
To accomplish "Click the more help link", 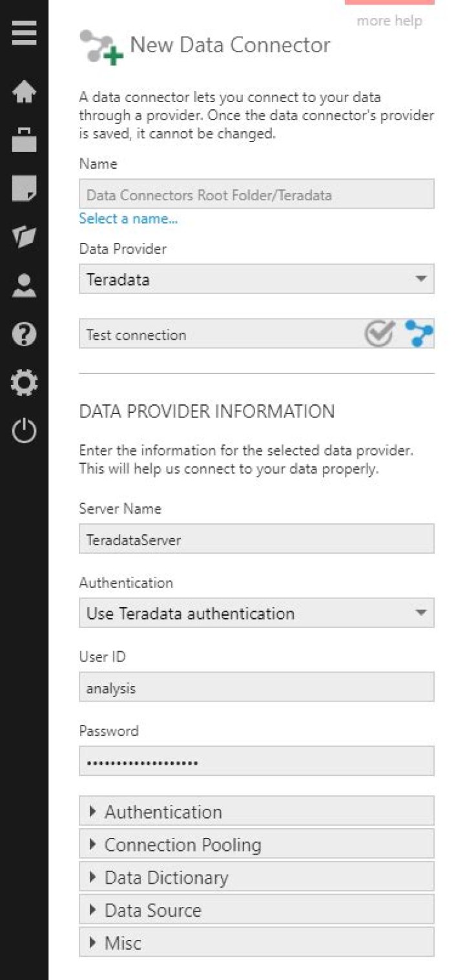I will point(389,21).
